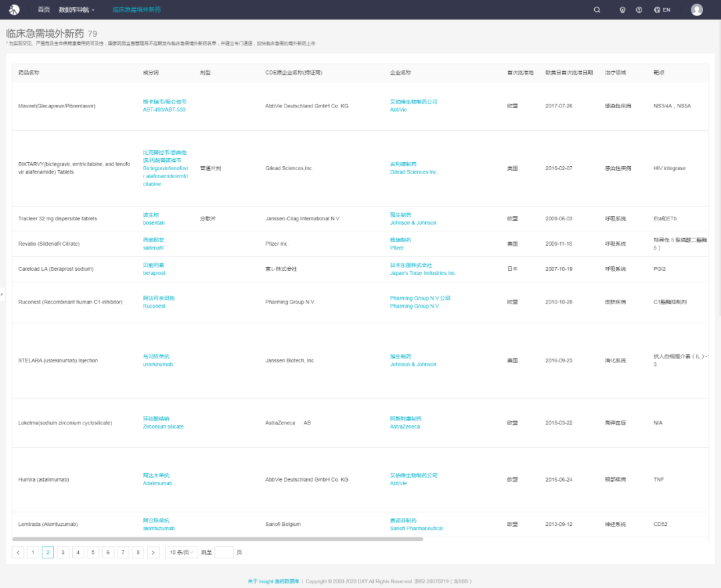Open the 10 条/页 page size dropdown
Image resolution: width=721 pixels, height=588 pixels.
pos(181,552)
